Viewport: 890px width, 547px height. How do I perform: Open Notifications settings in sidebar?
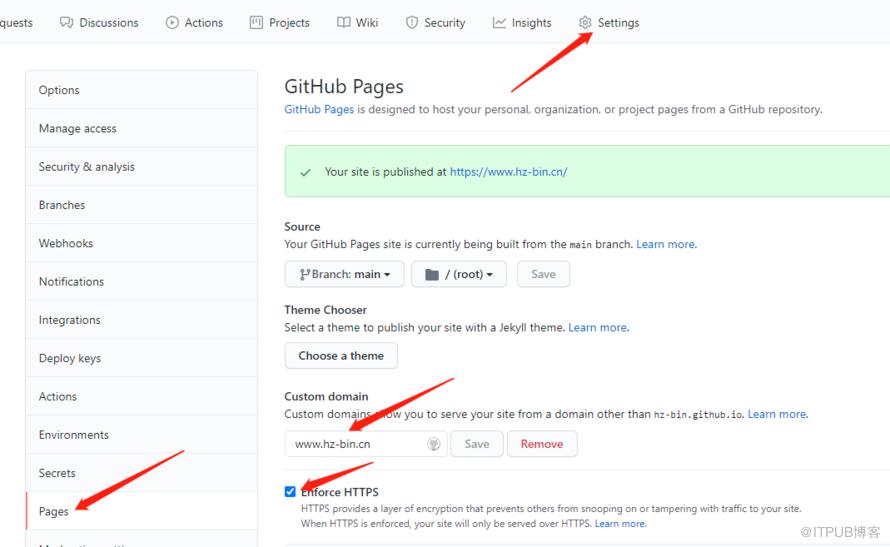[x=141, y=281]
